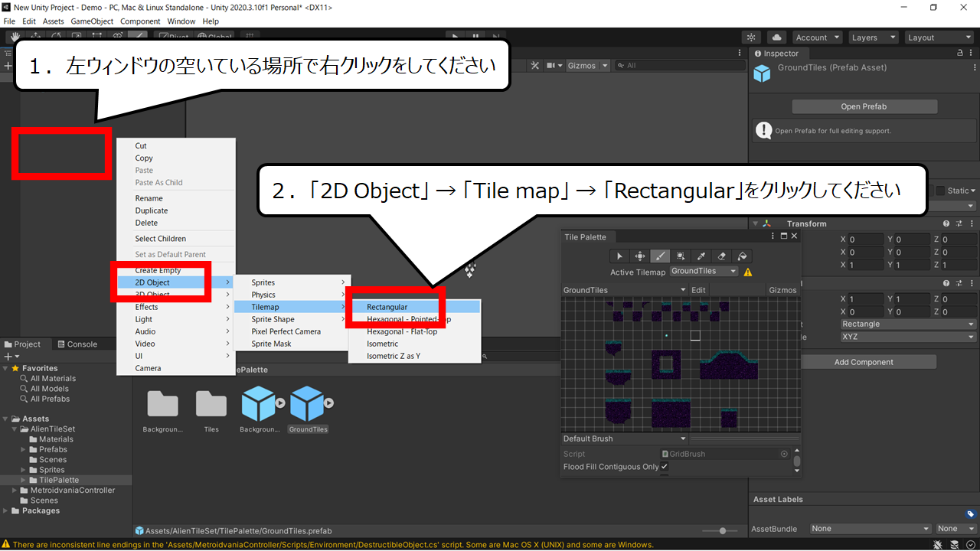Choose Pixel Perfect Camera menu entry
The height and width of the screenshot is (551, 980).
(292, 331)
